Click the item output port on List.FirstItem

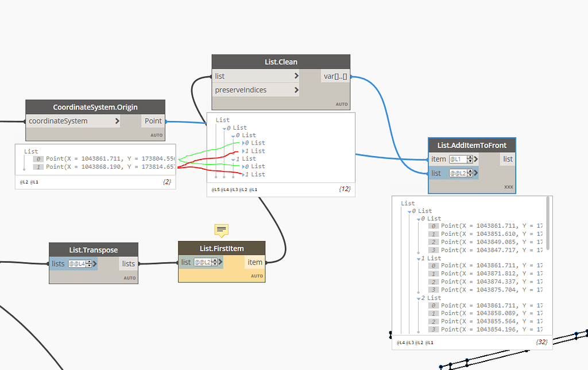coord(254,262)
